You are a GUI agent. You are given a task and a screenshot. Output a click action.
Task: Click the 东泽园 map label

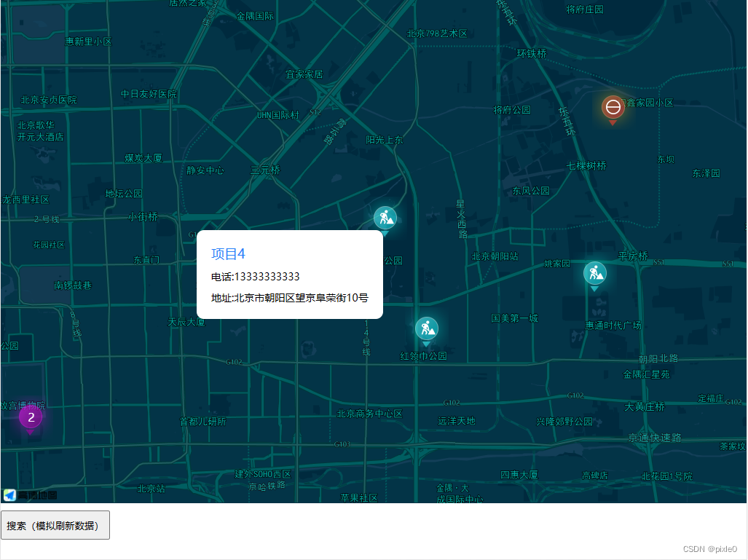[x=706, y=173]
